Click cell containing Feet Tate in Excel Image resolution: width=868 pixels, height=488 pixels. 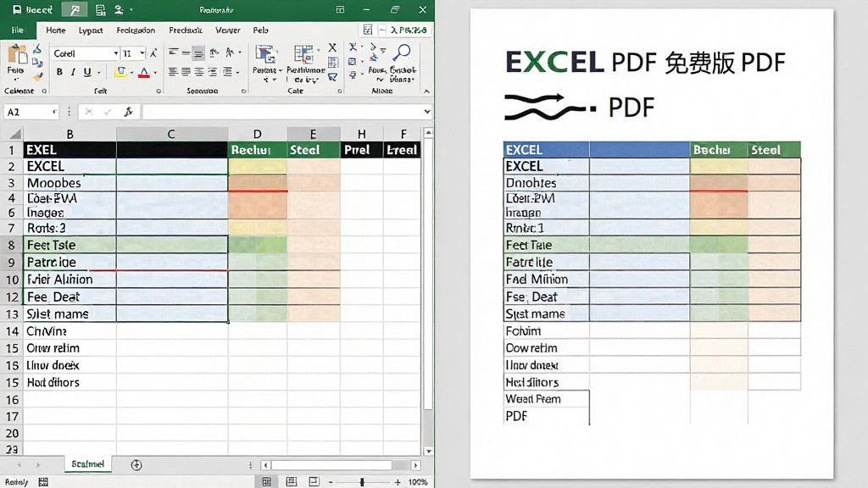tap(70, 245)
